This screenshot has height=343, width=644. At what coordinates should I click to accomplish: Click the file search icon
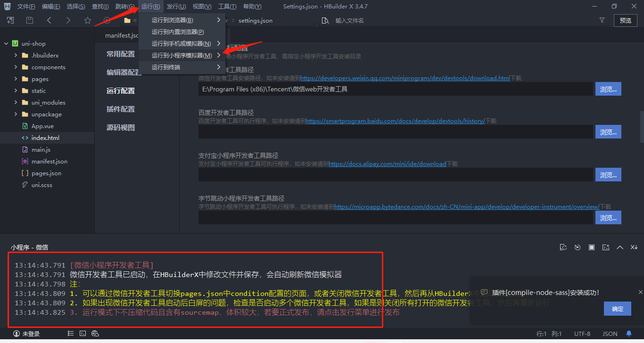pos(325,20)
